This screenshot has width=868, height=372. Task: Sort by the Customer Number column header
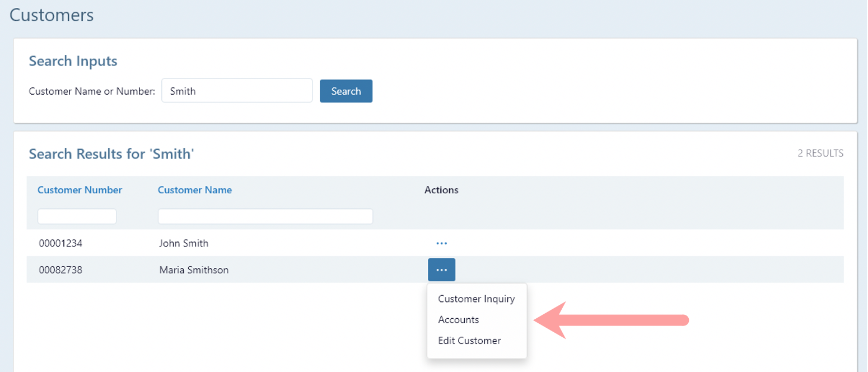coord(80,190)
